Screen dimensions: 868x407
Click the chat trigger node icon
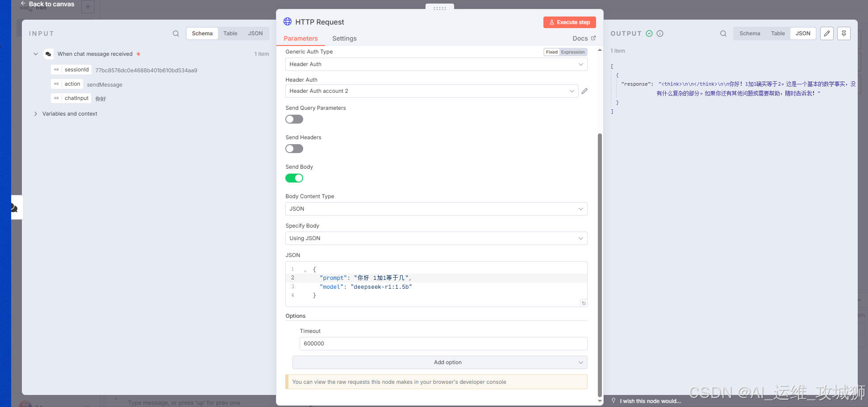48,54
